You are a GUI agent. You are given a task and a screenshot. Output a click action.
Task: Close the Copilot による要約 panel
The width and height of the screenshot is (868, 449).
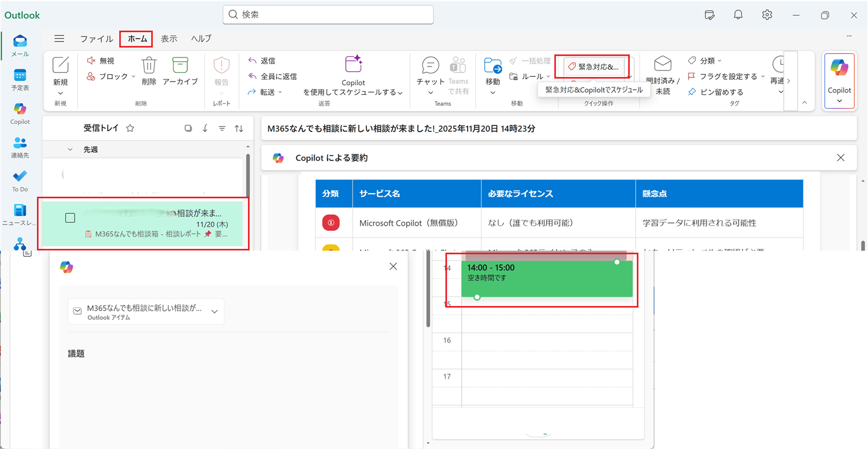[x=841, y=157]
